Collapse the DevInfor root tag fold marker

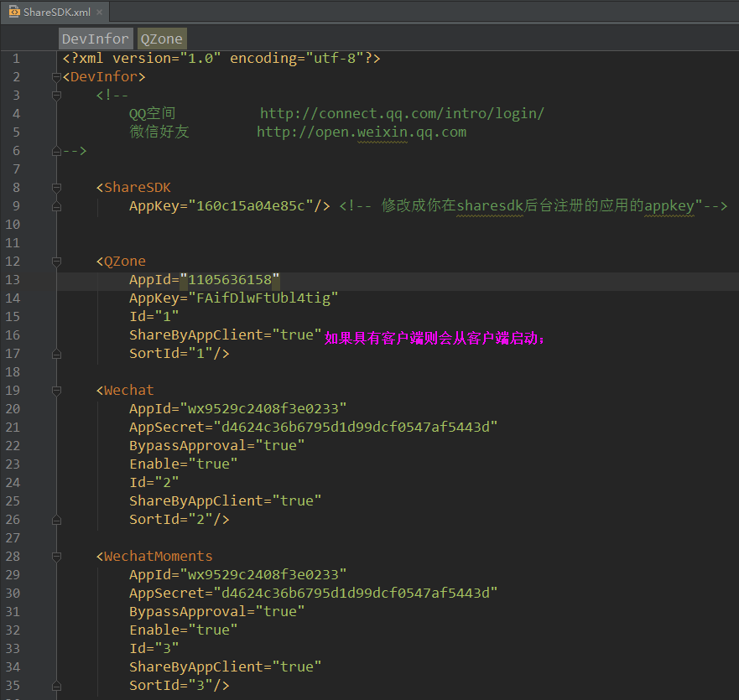56,77
